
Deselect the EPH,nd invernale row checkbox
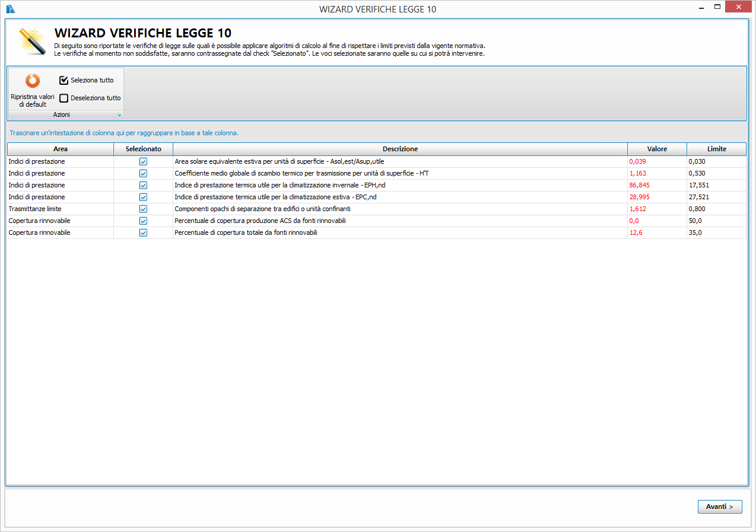pyautogui.click(x=143, y=185)
